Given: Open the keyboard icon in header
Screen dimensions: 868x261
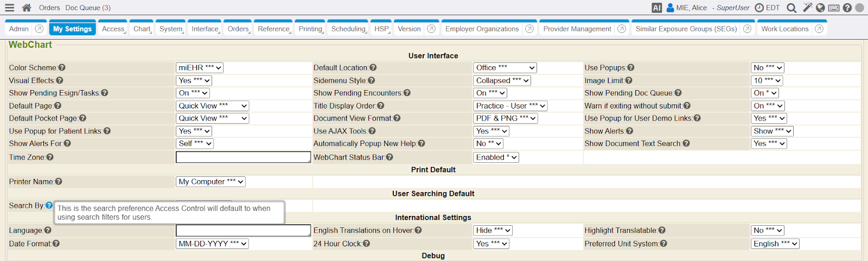Looking at the screenshot, I should (834, 8).
